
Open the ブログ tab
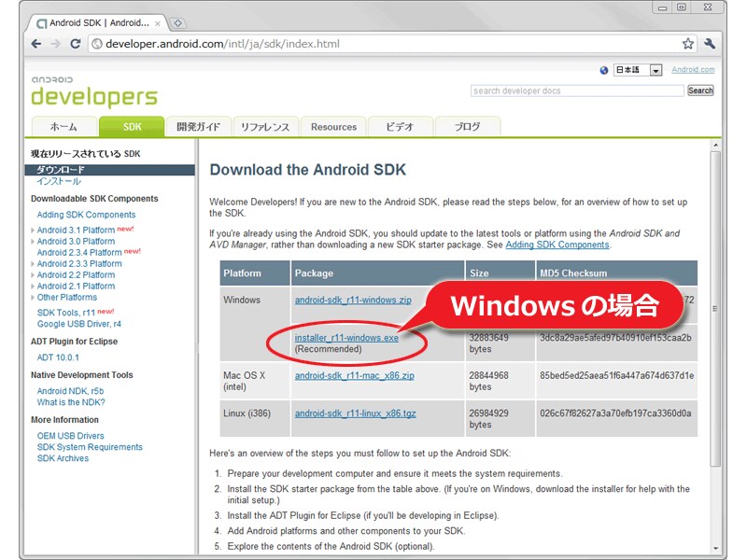pos(468,127)
